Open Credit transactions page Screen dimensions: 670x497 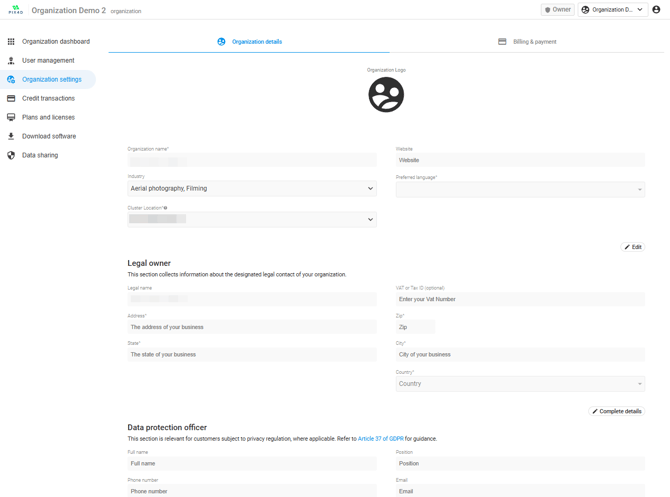(48, 98)
